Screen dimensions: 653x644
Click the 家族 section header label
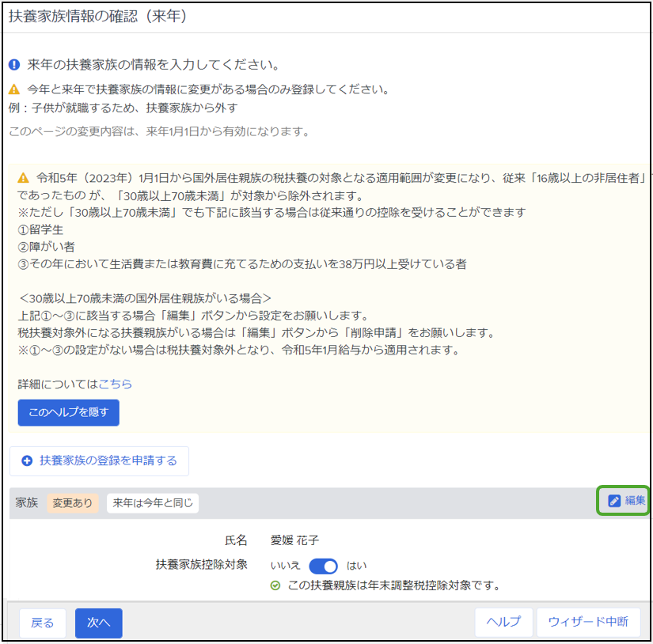tap(27, 502)
